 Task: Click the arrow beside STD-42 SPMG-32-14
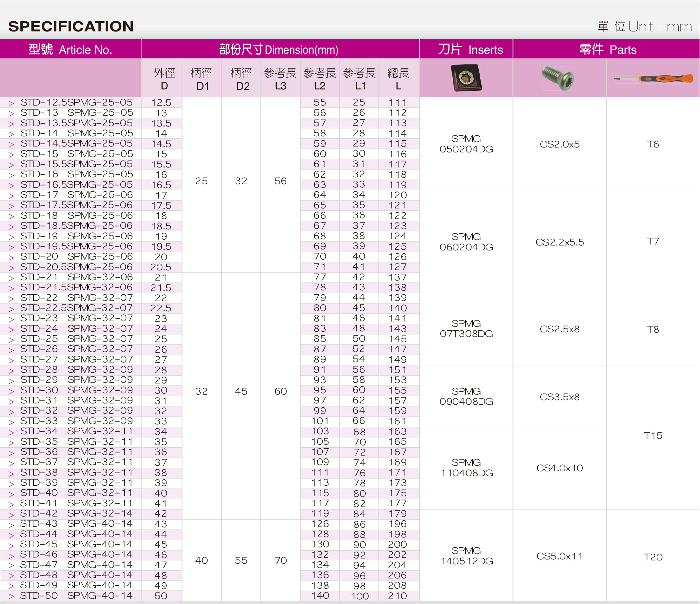point(11,515)
